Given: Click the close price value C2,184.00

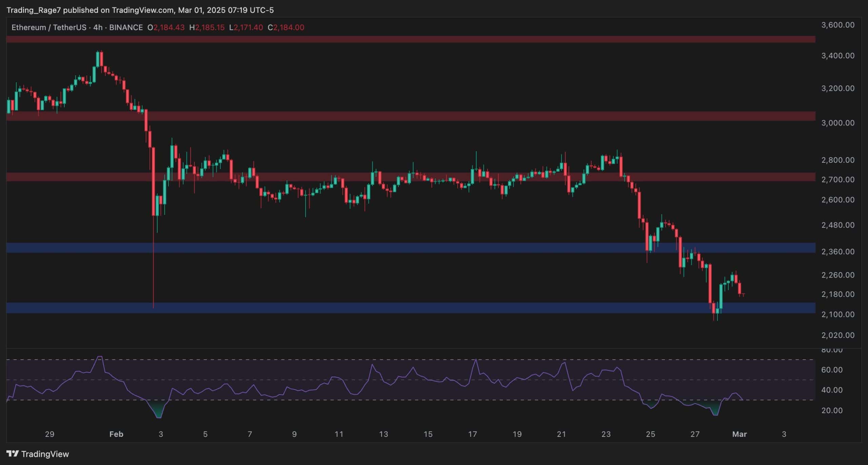Looking at the screenshot, I should pyautogui.click(x=287, y=28).
